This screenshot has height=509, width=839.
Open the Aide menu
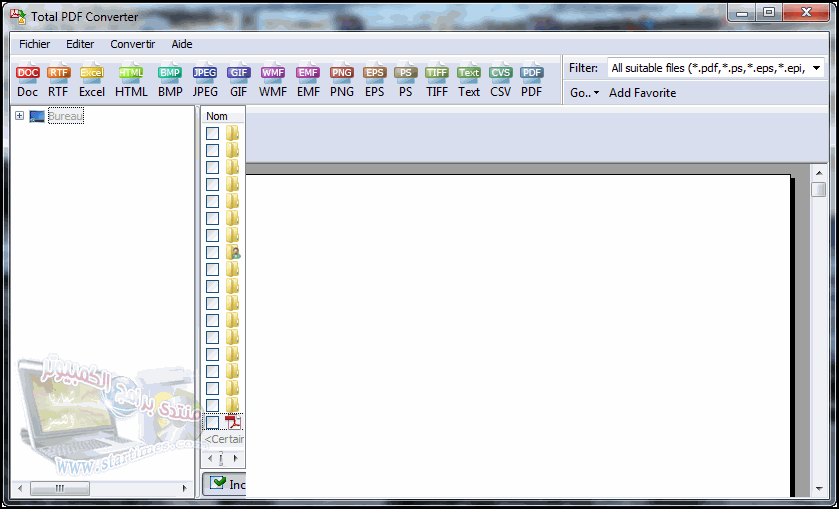click(182, 44)
